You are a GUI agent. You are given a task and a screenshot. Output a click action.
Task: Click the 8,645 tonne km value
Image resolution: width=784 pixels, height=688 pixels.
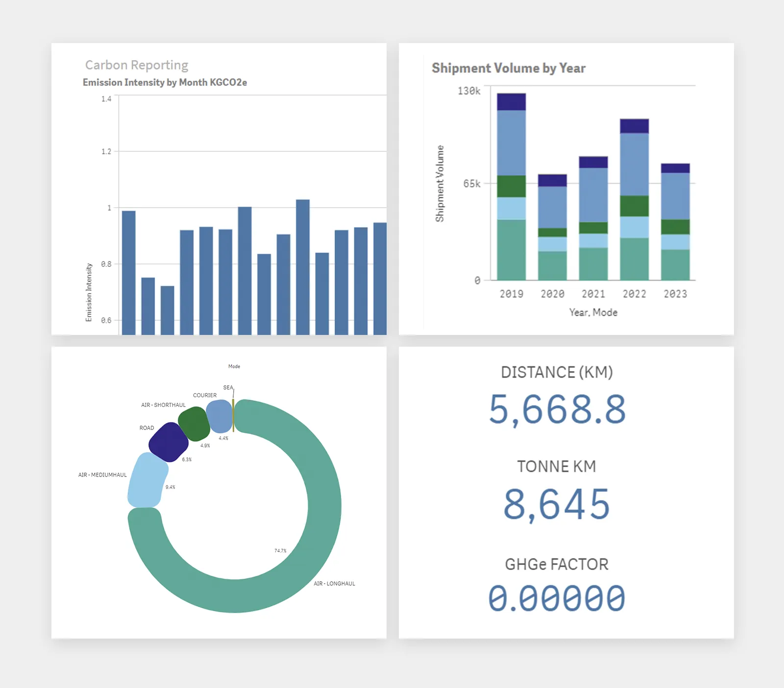click(557, 504)
